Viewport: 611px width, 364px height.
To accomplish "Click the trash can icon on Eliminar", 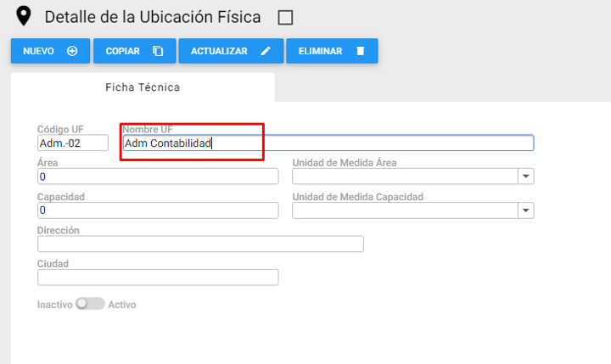I will (361, 51).
